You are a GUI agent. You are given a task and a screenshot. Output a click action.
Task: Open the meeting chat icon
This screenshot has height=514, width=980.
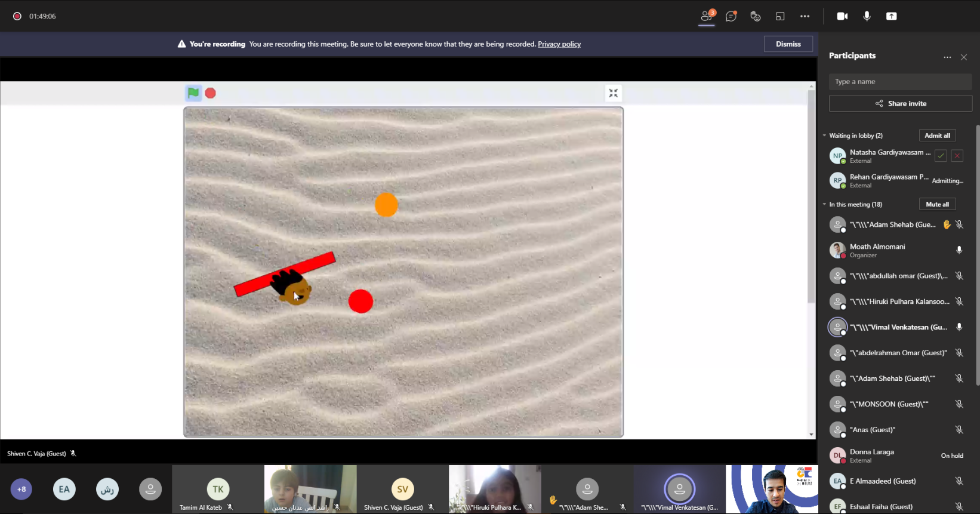pyautogui.click(x=731, y=16)
